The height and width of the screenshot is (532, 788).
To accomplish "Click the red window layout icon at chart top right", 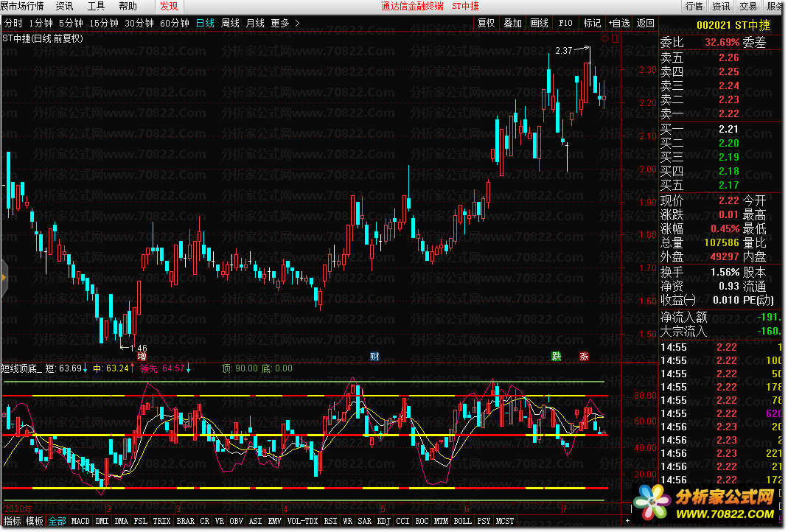I will [x=616, y=38].
